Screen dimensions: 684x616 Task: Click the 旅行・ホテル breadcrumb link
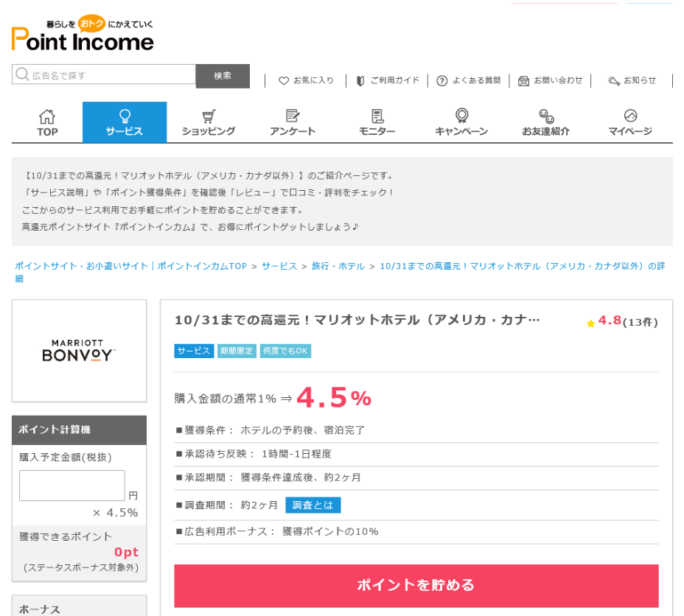[x=338, y=266]
